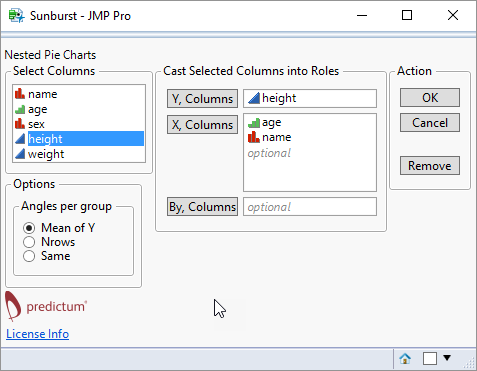Click the By columns optional field
The width and height of the screenshot is (477, 371).
pos(310,207)
